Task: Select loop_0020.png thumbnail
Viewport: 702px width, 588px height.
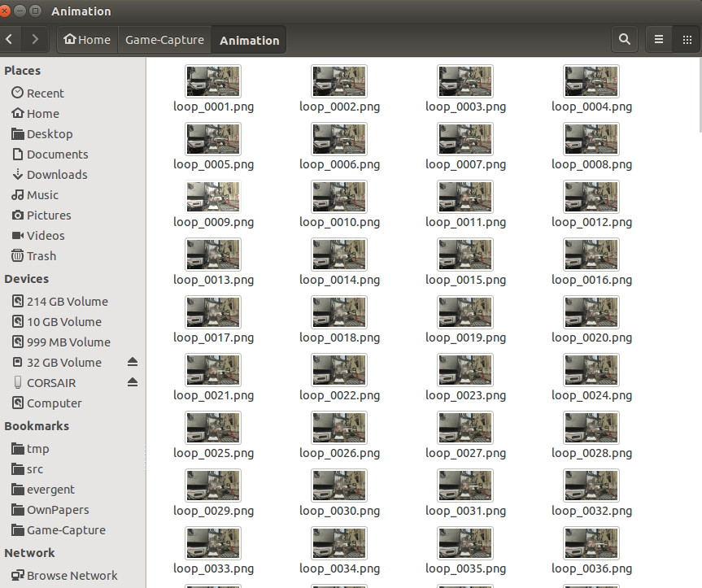Action: (x=591, y=312)
